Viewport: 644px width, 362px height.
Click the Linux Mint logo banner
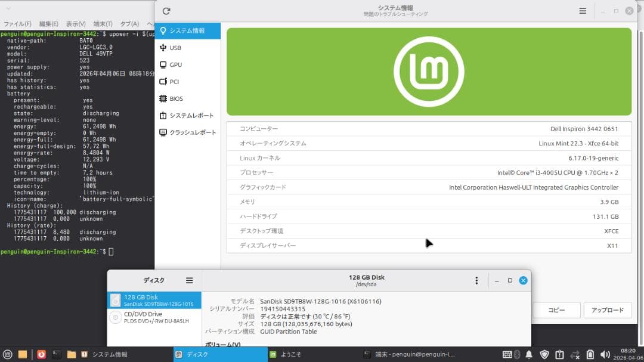[x=429, y=72]
